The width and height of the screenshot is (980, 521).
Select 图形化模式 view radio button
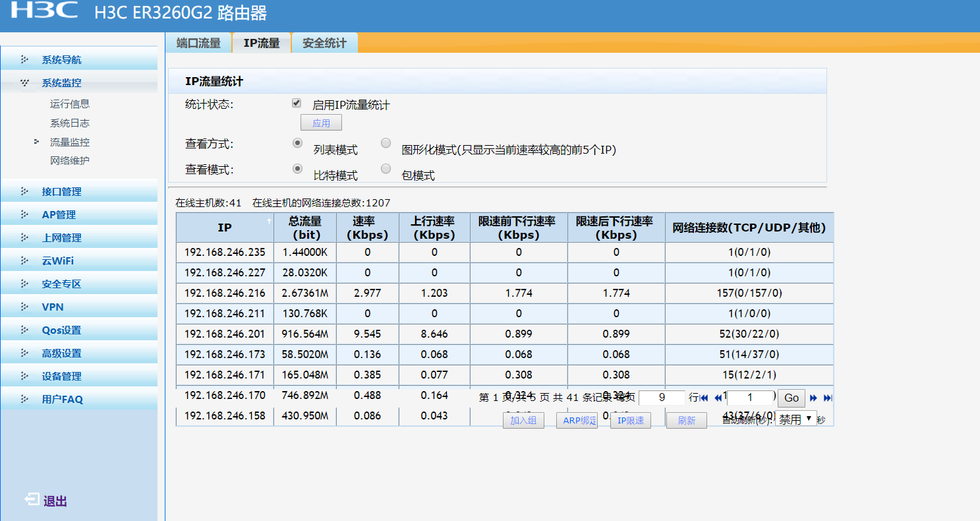(x=386, y=143)
